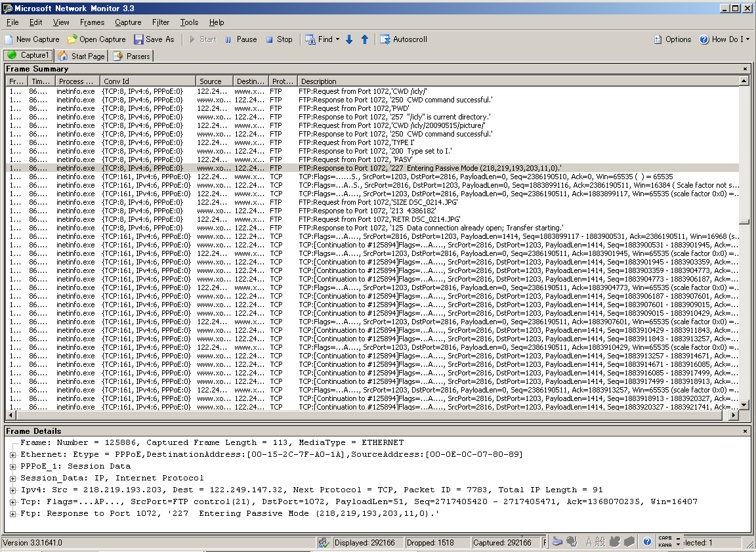
Task: Expand the Ethernet node in Frame Details
Action: 13,455
